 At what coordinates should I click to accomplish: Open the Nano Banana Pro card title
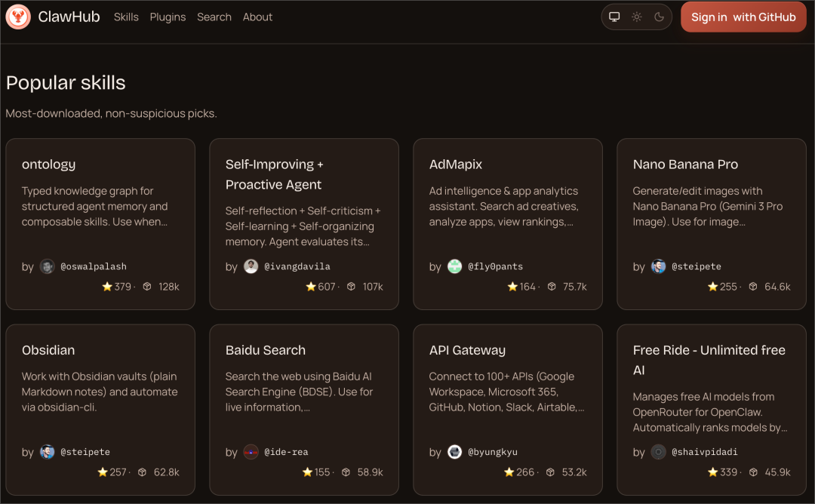click(x=685, y=164)
